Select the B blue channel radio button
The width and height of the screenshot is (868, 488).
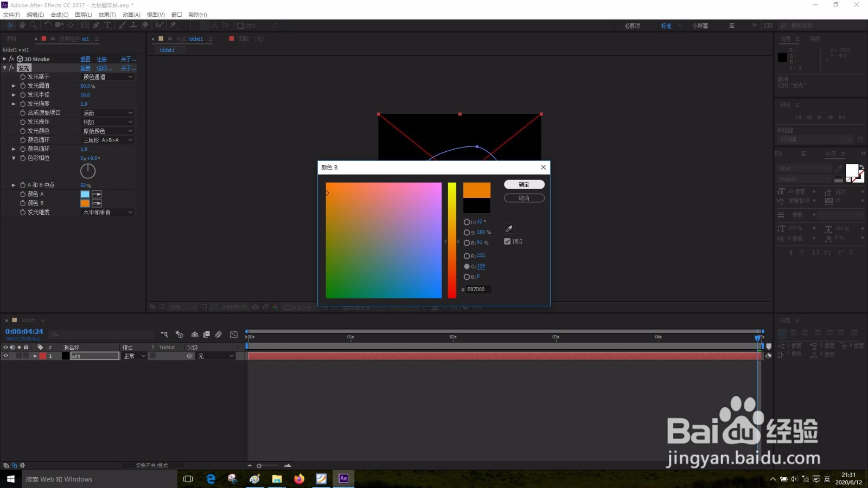point(467,277)
